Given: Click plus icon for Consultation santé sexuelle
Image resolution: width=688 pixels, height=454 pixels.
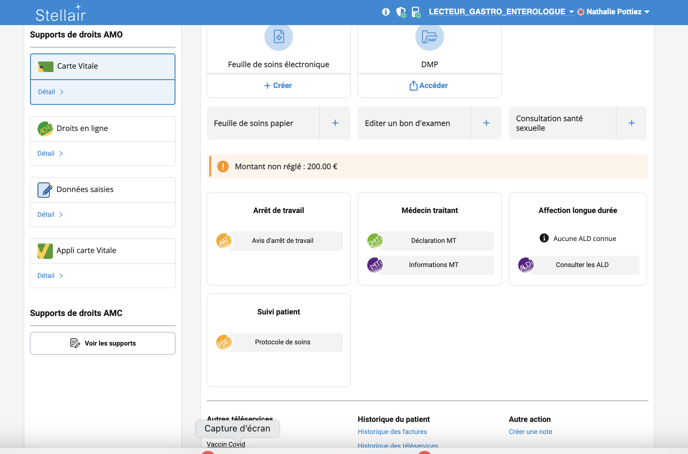Looking at the screenshot, I should pyautogui.click(x=631, y=123).
